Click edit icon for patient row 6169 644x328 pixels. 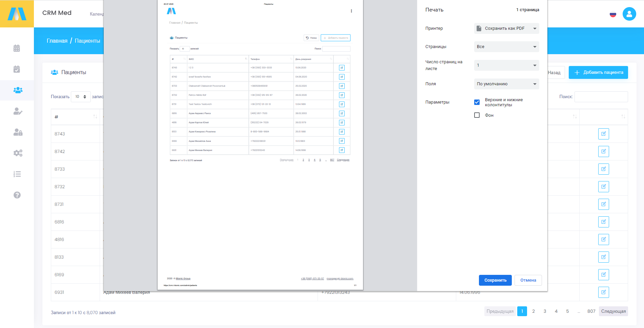pyautogui.click(x=604, y=275)
